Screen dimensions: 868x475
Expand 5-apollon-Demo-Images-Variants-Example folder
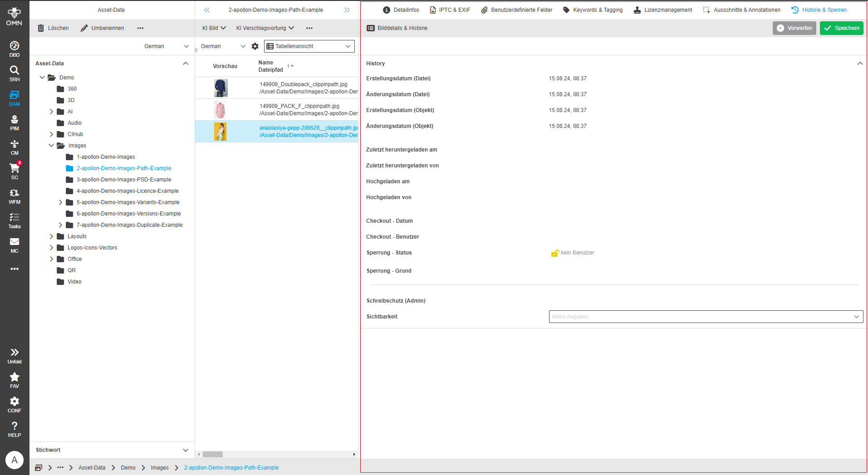pyautogui.click(x=60, y=202)
